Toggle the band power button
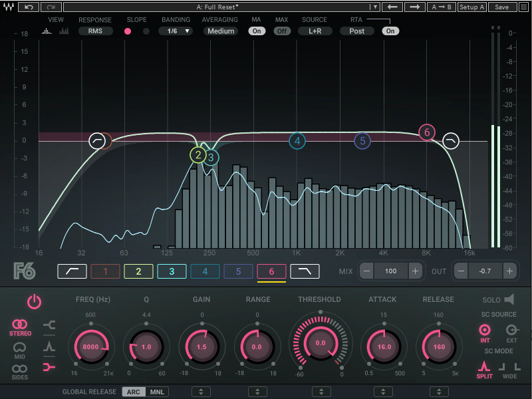 [x=34, y=302]
